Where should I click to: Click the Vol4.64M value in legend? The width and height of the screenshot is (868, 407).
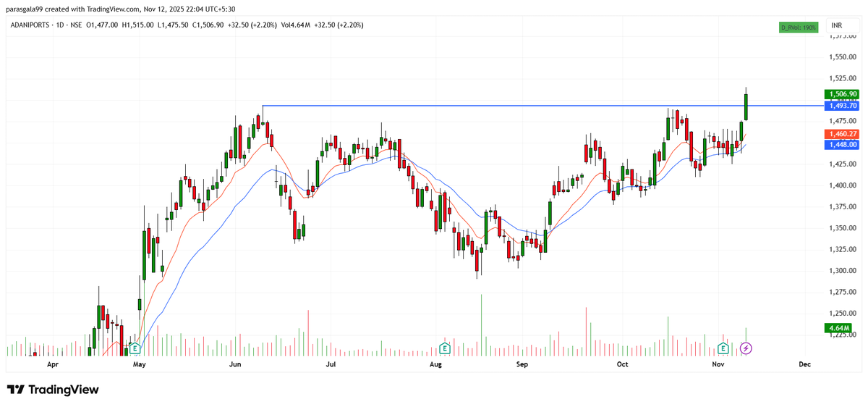(297, 25)
